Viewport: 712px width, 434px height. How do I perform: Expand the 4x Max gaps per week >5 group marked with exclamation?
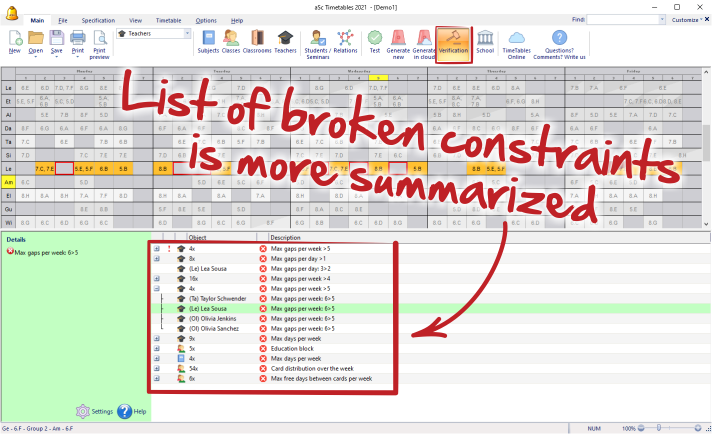click(157, 249)
